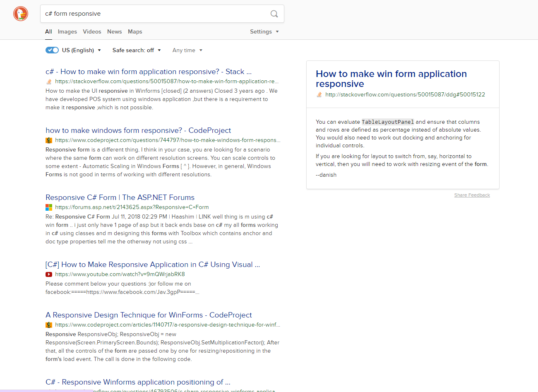Click stackoverflow.com URL under the first result
The width and height of the screenshot is (538, 392).
(x=167, y=82)
